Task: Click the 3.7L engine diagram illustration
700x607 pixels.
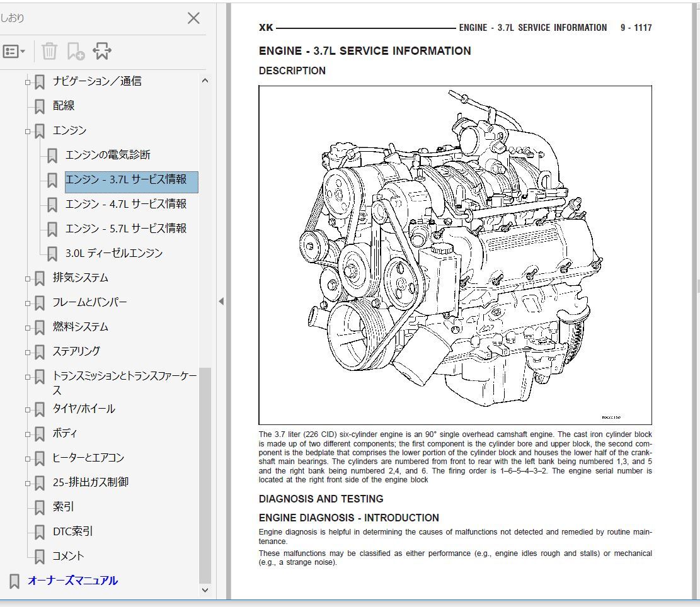Action: tap(455, 255)
